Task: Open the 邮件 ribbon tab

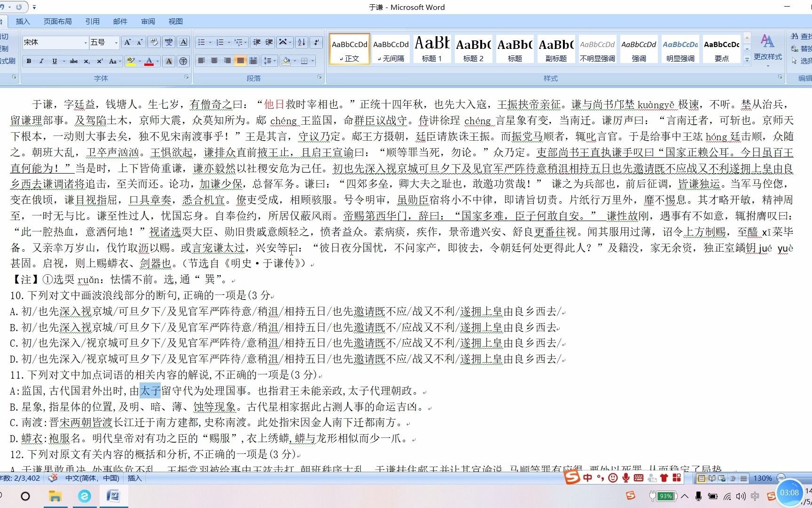Action: pyautogui.click(x=120, y=21)
